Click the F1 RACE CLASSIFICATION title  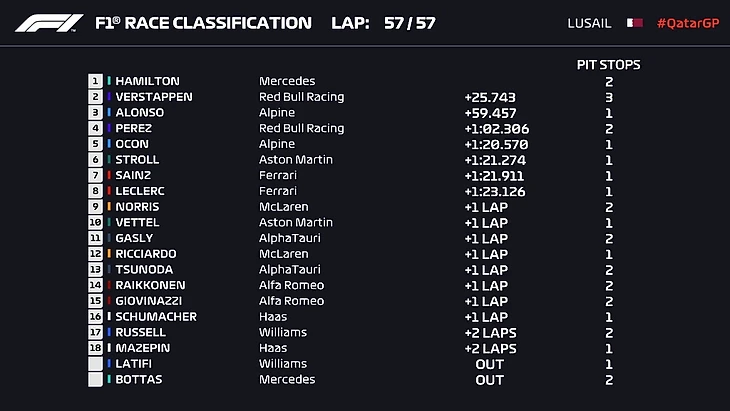click(203, 23)
